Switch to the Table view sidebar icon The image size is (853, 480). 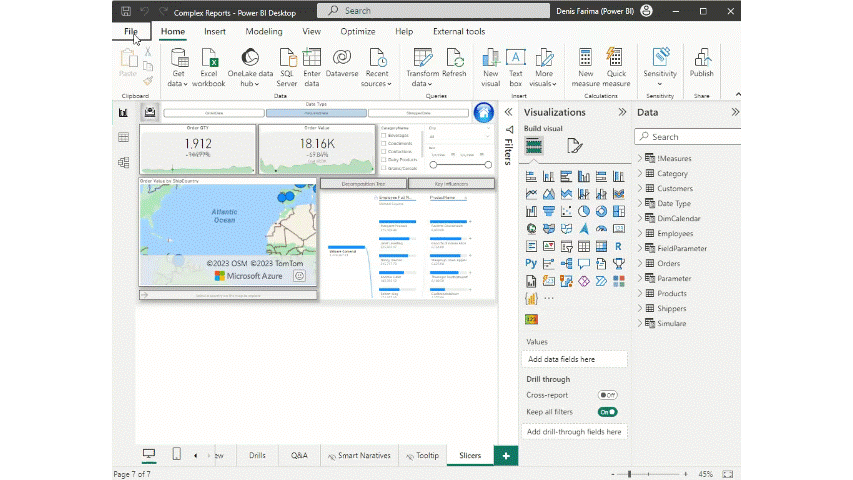[124, 137]
